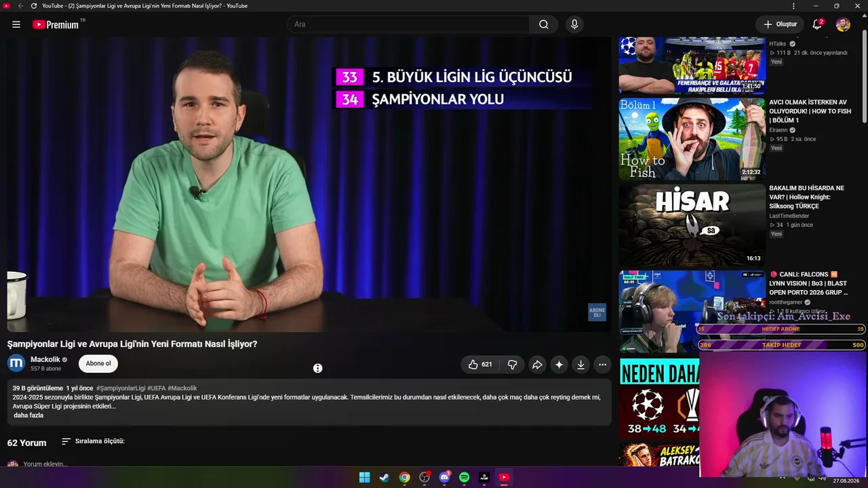Viewport: 868px width, 488px height.
Task: Open the Elraenn channel name
Action: click(778, 130)
